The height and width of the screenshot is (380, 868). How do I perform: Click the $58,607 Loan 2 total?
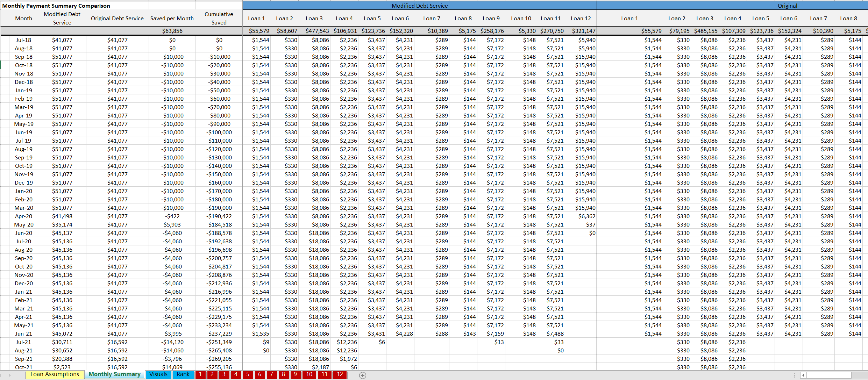pyautogui.click(x=284, y=31)
